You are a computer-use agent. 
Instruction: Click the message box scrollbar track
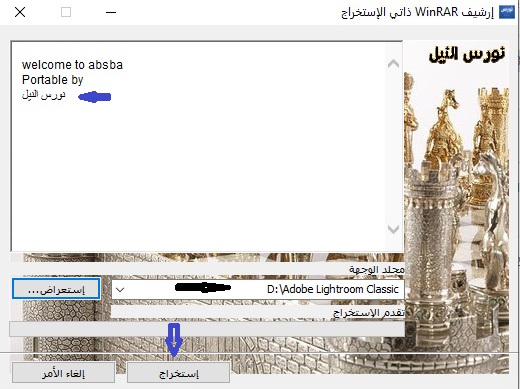click(x=394, y=147)
